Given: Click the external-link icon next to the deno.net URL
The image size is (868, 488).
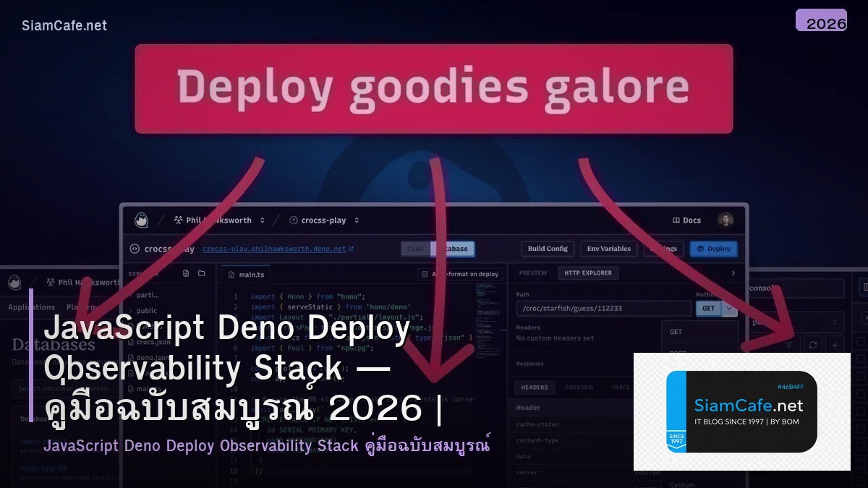Looking at the screenshot, I should (351, 249).
